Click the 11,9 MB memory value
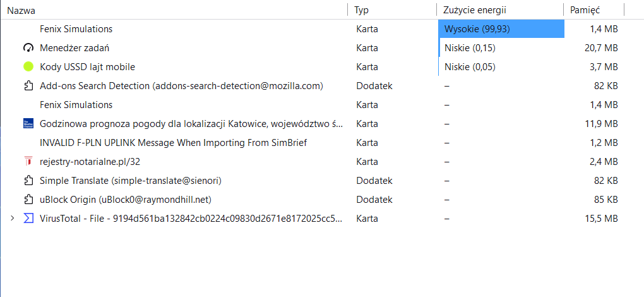 [601, 124]
